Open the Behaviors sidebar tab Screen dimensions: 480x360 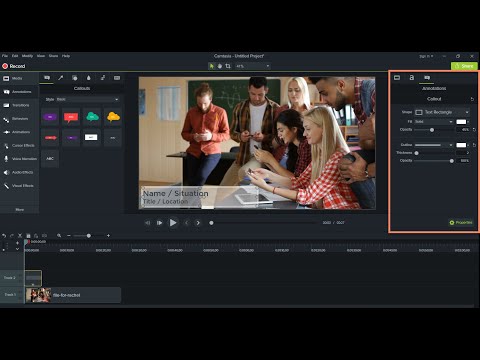point(19,119)
